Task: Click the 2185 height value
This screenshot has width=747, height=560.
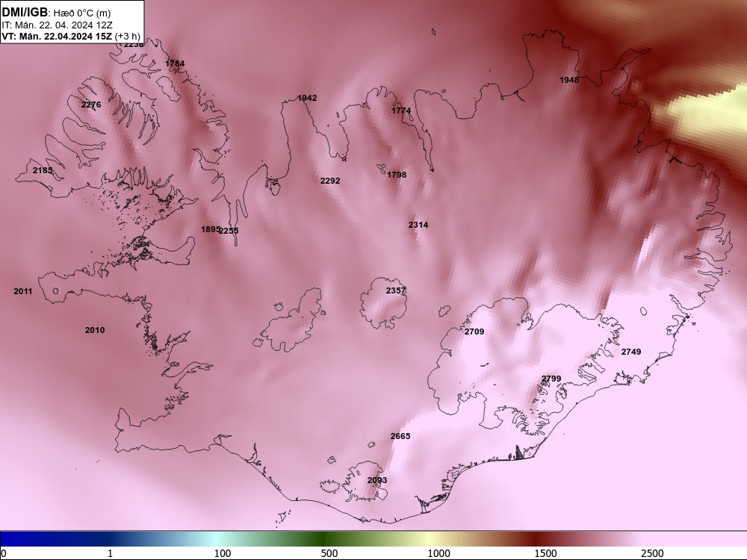Action: 43,170
